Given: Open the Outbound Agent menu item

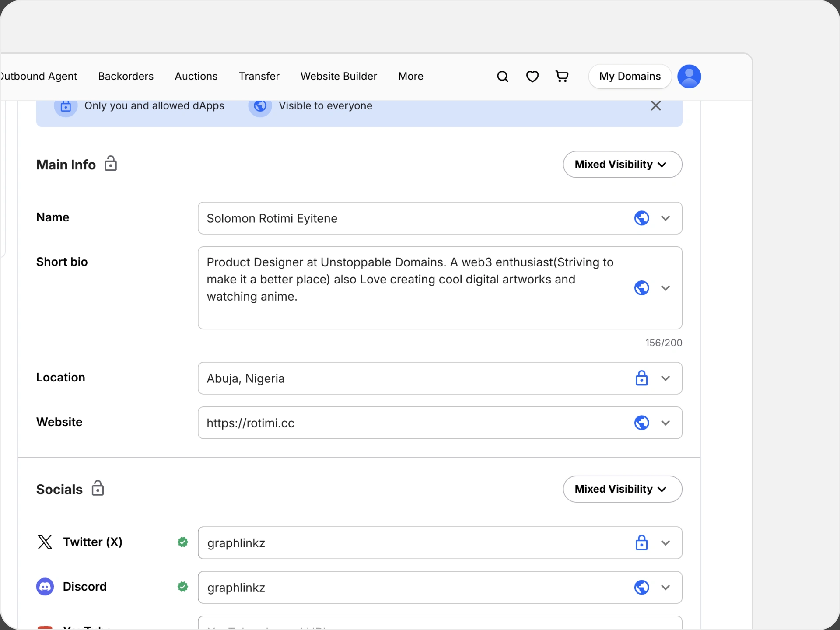Looking at the screenshot, I should click(38, 76).
